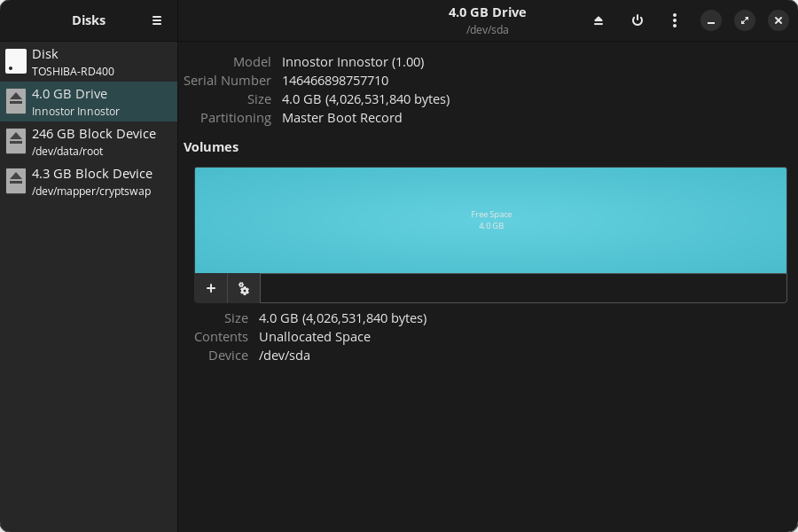Viewport: 798px width, 532px height.
Task: Eject the selected 4.0 GB drive
Action: 598,20
